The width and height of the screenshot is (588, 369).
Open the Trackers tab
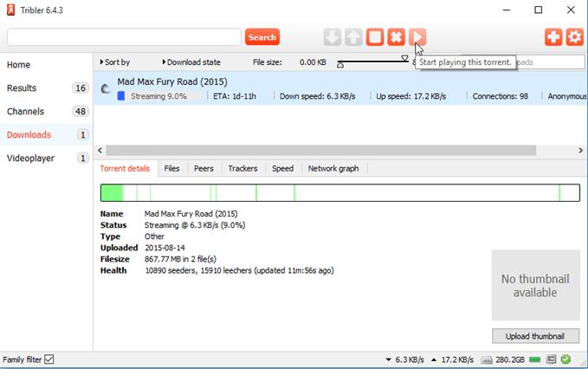click(242, 169)
